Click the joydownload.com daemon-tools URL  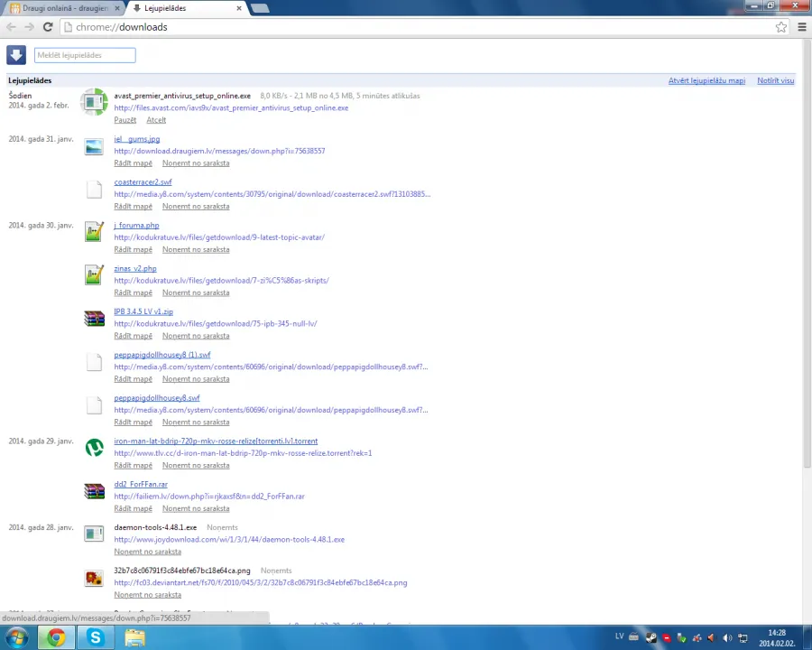229,540
